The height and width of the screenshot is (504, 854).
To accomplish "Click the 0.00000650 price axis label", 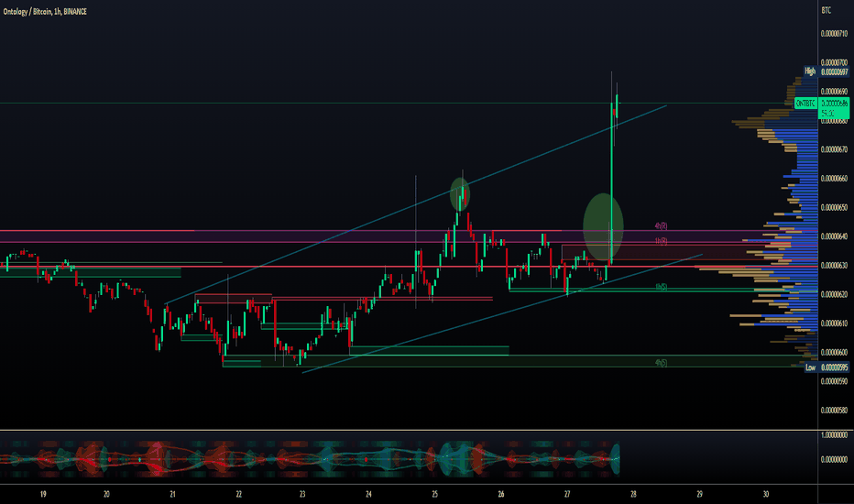I will (834, 208).
